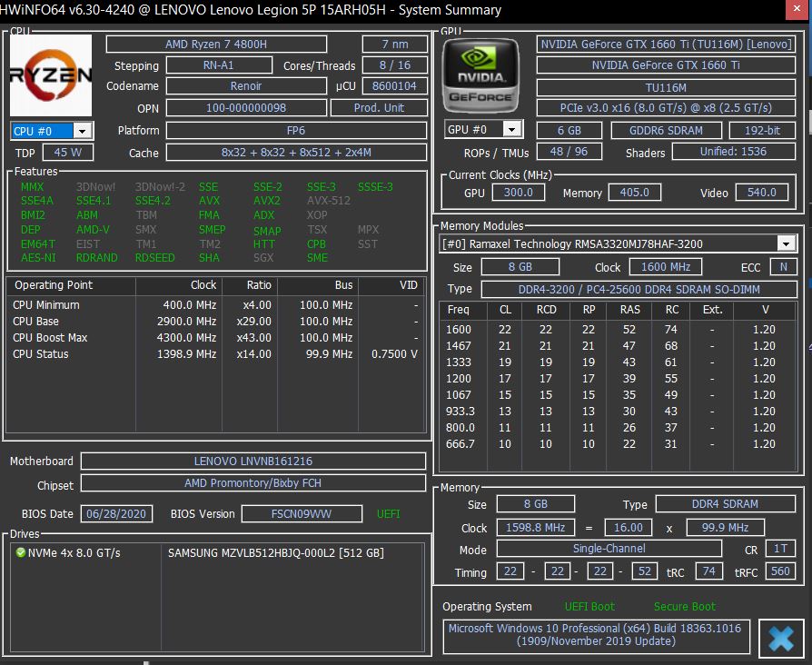Click the green NVMe drive status icon

(x=20, y=552)
